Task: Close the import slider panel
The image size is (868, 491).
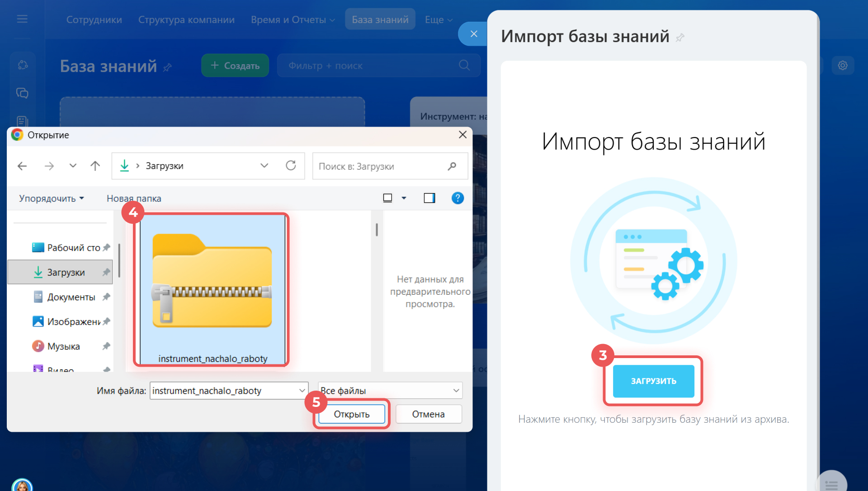Action: tap(473, 34)
